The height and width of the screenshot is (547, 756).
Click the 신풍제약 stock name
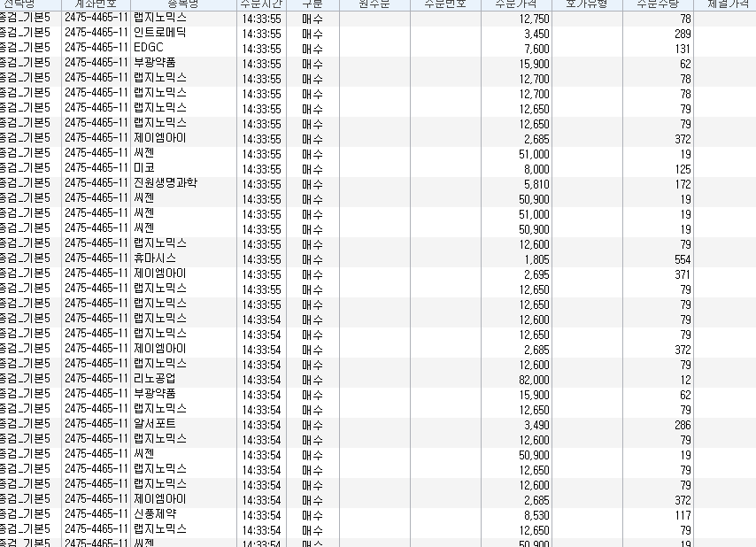(155, 515)
